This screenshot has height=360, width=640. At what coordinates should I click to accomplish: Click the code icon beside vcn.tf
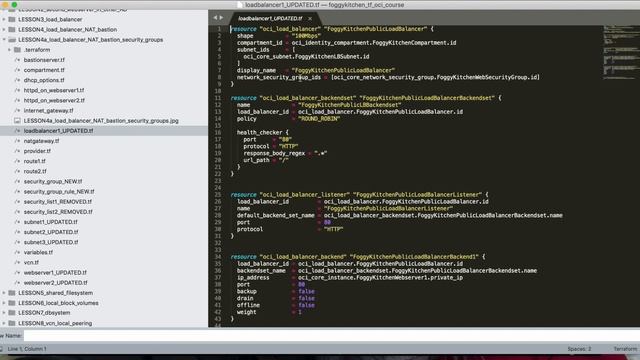pyautogui.click(x=17, y=262)
